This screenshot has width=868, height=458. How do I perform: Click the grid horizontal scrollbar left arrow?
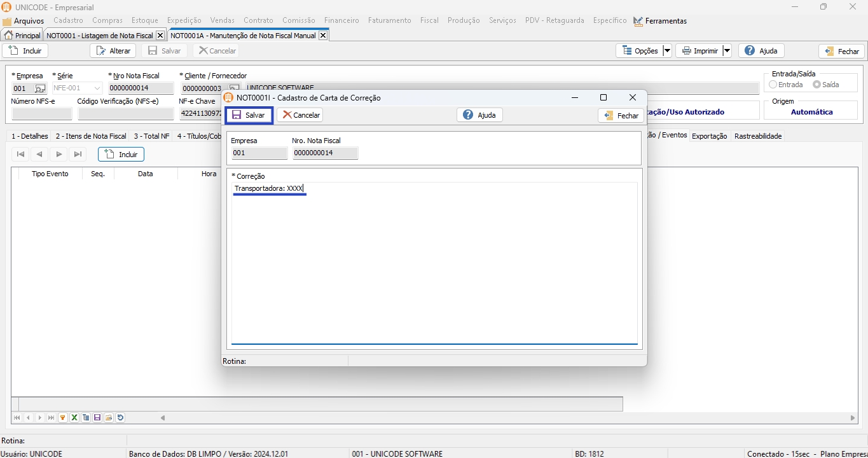[x=163, y=418]
